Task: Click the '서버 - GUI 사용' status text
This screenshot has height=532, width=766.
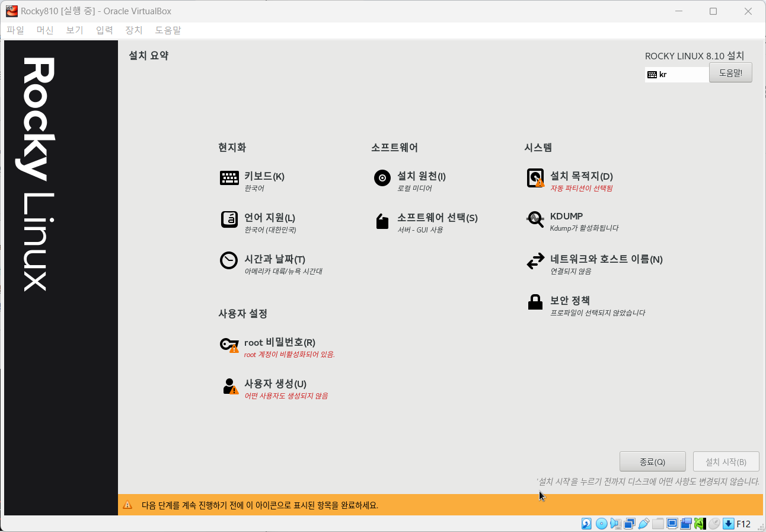Action: (x=420, y=230)
